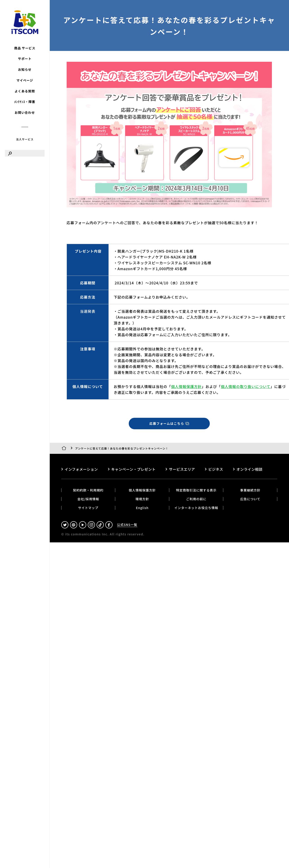Open 契約約款・利用規約 footer link

click(x=88, y=490)
